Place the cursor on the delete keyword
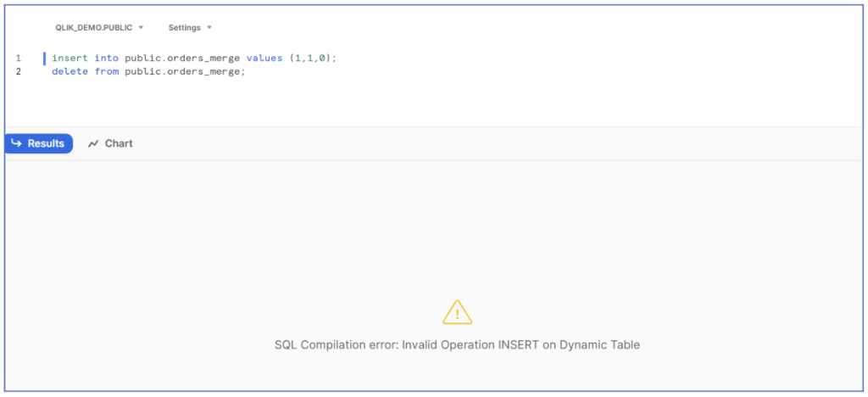 70,71
